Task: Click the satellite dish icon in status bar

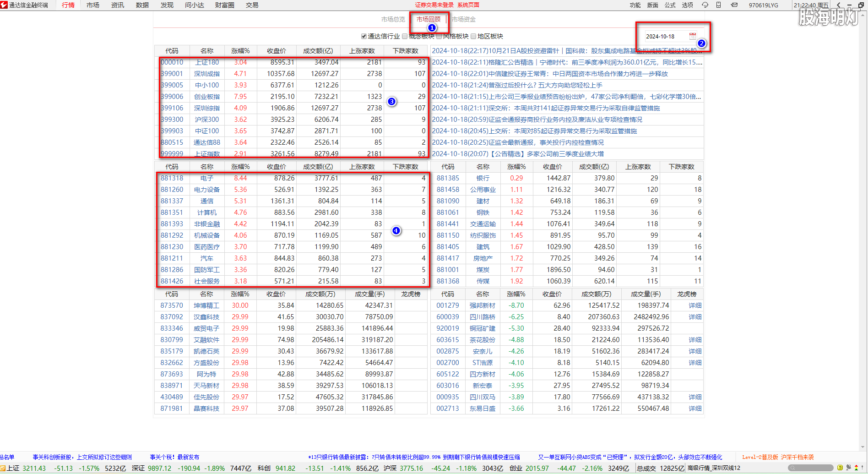Action: 848,468
